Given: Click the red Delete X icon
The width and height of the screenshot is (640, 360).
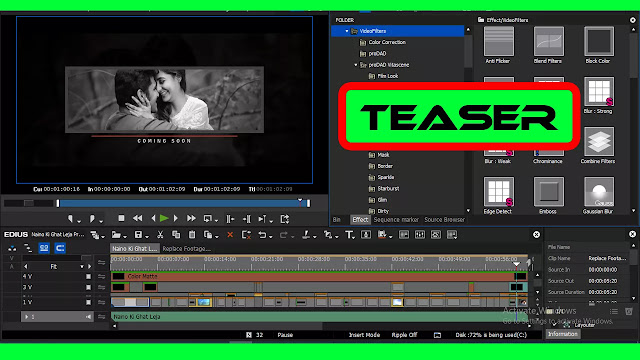Looking at the screenshot, I should tap(230, 235).
